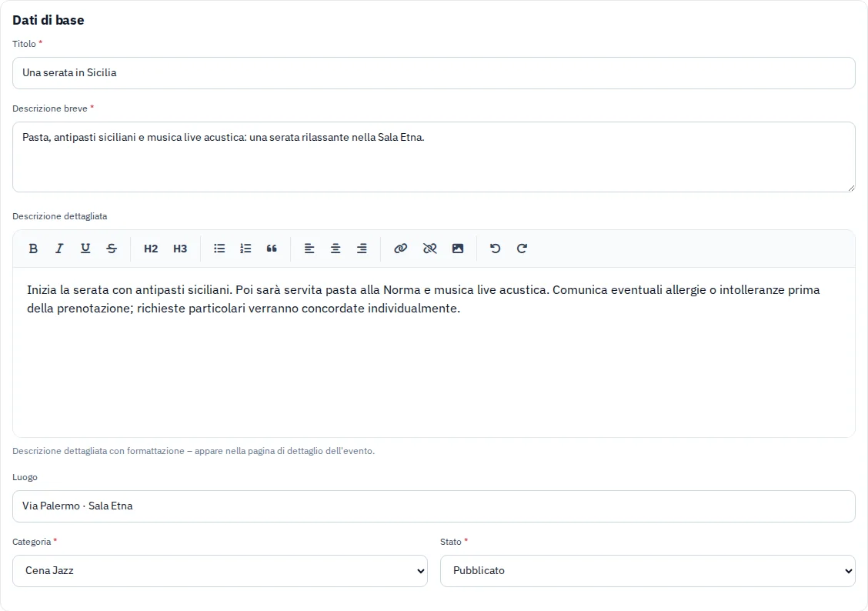Format text as blockquote
Screen dimensions: 868x611
click(x=272, y=249)
